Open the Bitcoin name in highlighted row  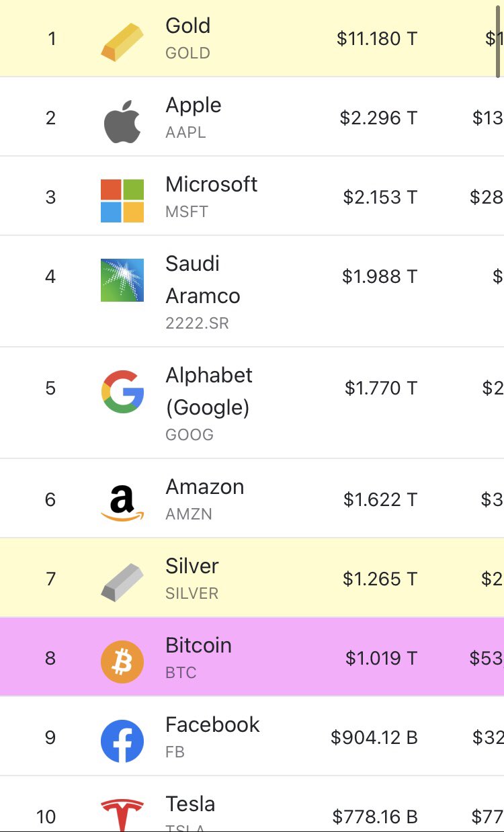pos(198,645)
